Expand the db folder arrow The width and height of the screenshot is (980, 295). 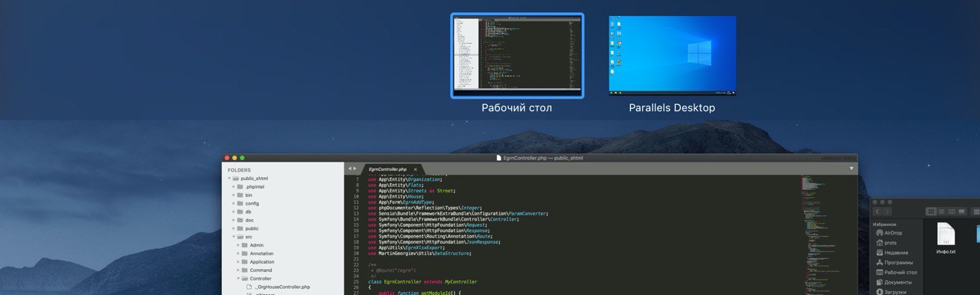tap(234, 211)
